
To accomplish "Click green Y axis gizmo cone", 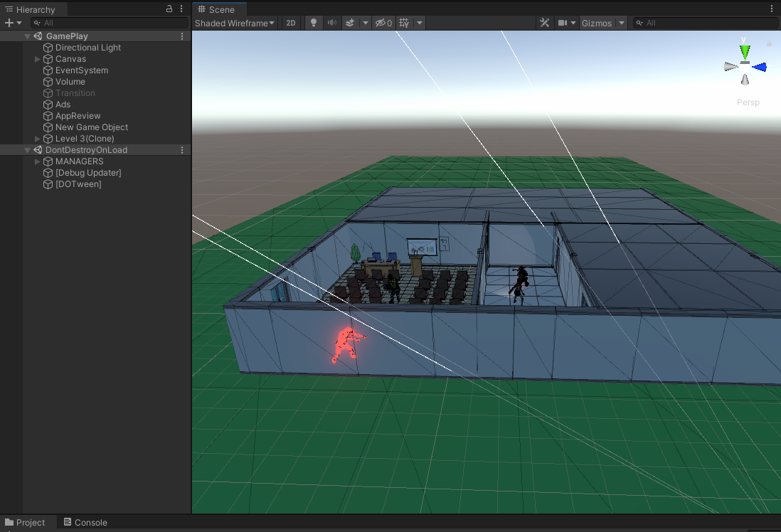I will [x=745, y=51].
